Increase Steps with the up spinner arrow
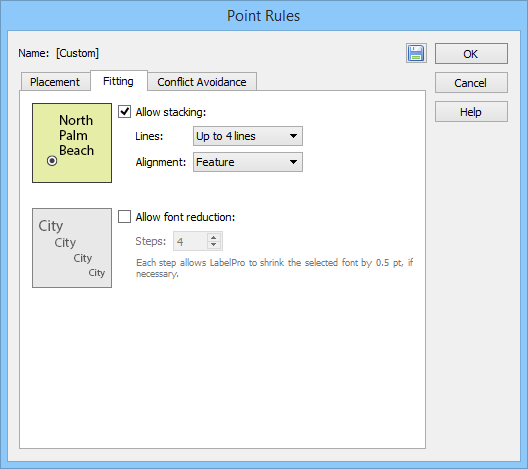The width and height of the screenshot is (528, 469). click(x=213, y=237)
